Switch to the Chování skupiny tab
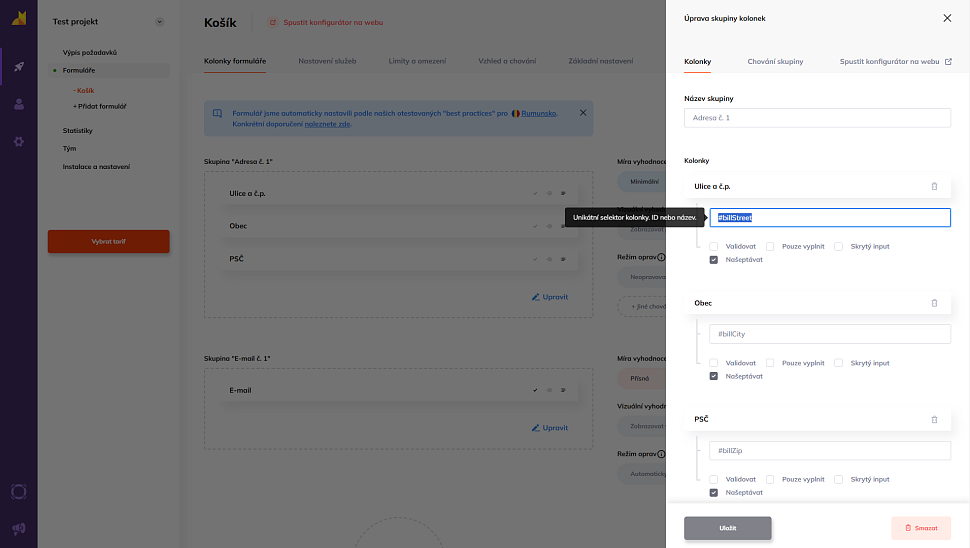970x548 pixels. [775, 61]
